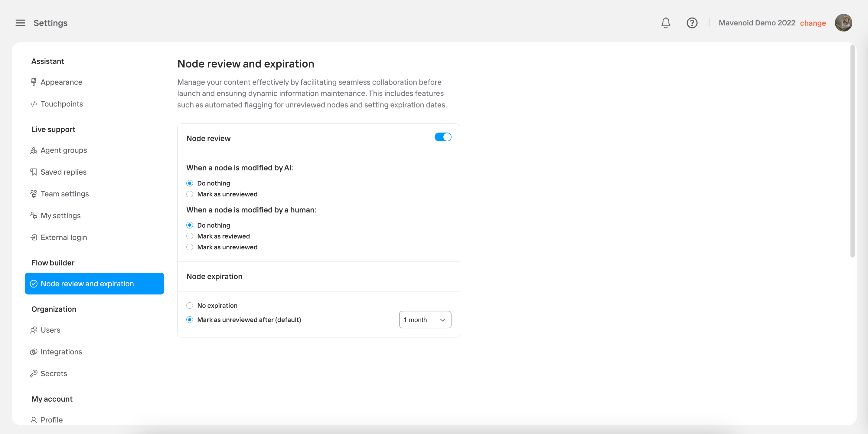
Task: Open the notifications bell
Action: tap(665, 23)
